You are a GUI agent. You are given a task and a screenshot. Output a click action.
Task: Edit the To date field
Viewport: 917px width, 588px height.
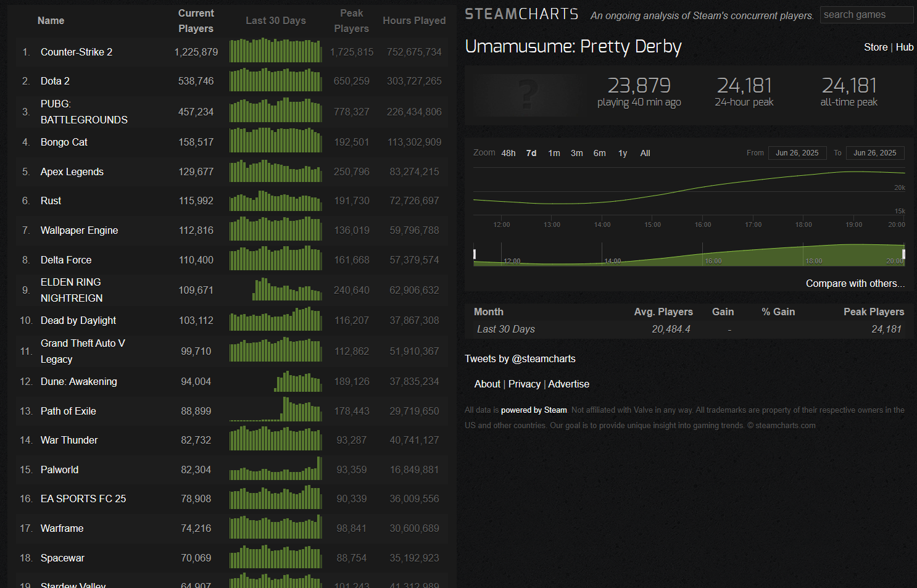(875, 153)
